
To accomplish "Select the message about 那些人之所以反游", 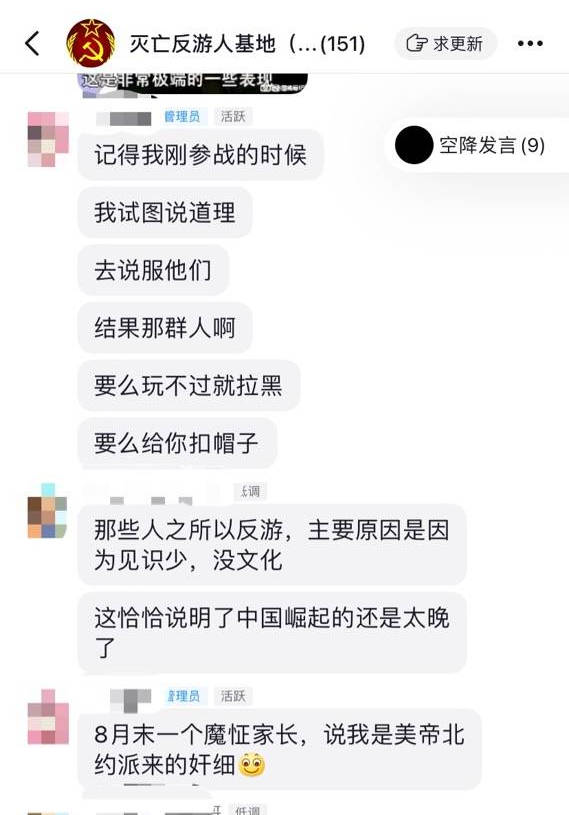I will (272, 545).
